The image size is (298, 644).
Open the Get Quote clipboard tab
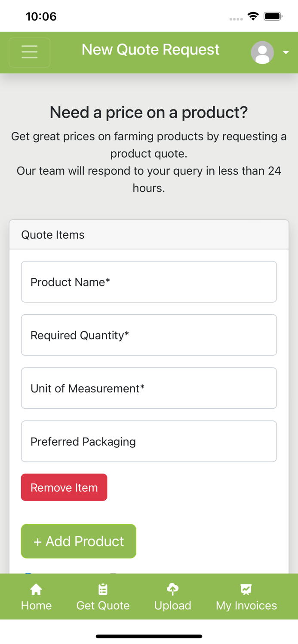(x=103, y=597)
